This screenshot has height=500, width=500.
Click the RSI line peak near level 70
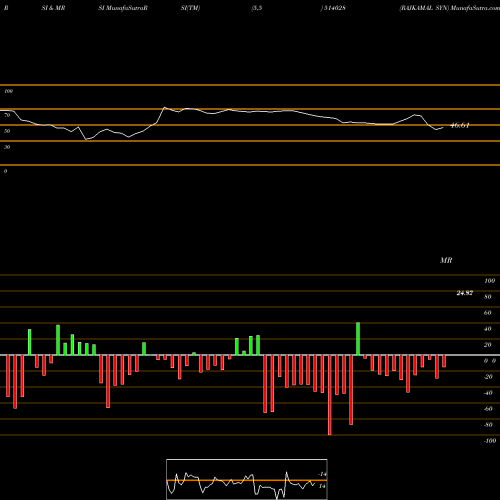point(164,107)
